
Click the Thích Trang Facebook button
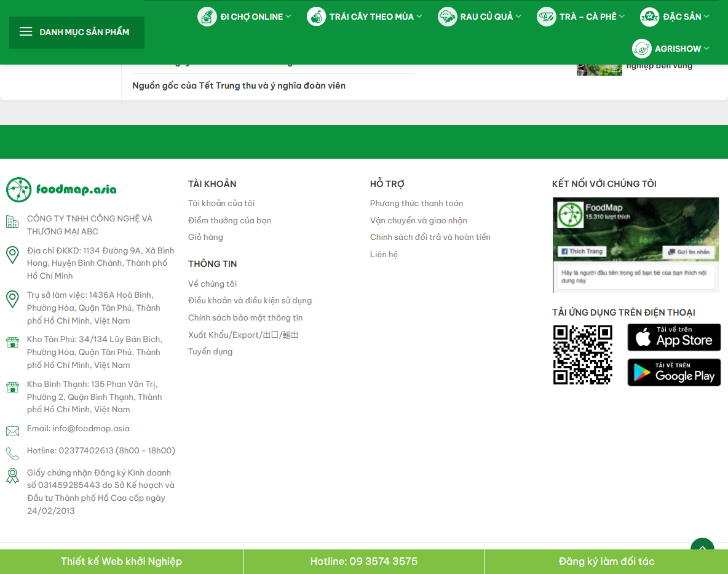tap(582, 251)
